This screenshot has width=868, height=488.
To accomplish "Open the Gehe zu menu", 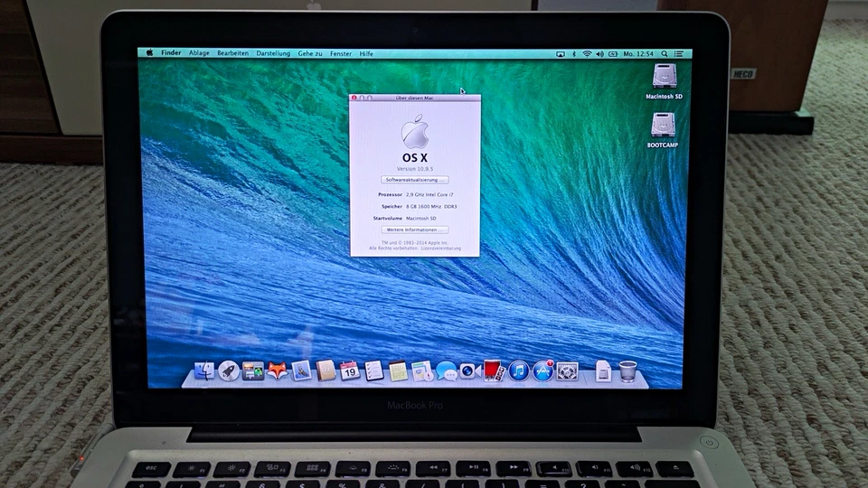I will [310, 53].
